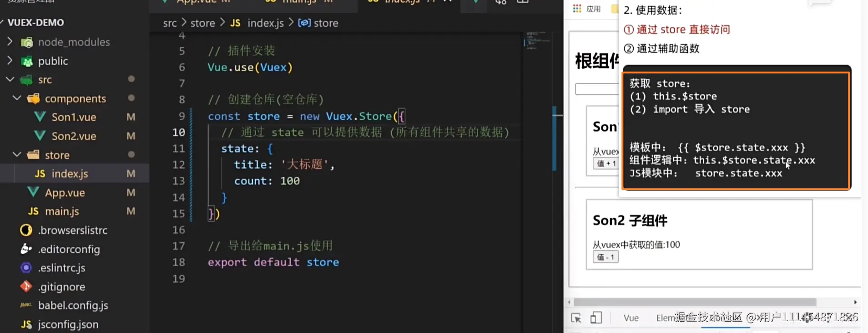Click the node_modules folder icon
Image resolution: width=868 pixels, height=333 pixels.
point(27,42)
